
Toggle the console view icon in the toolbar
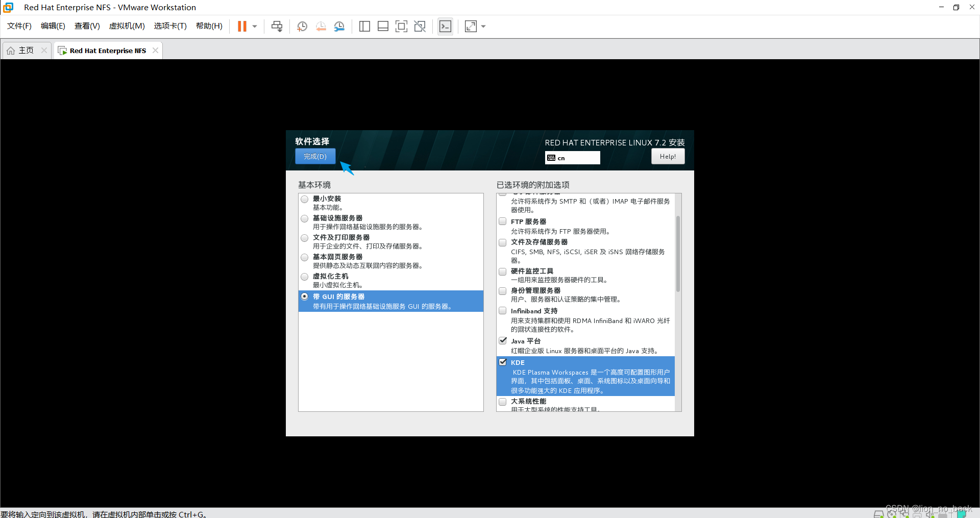click(x=445, y=26)
